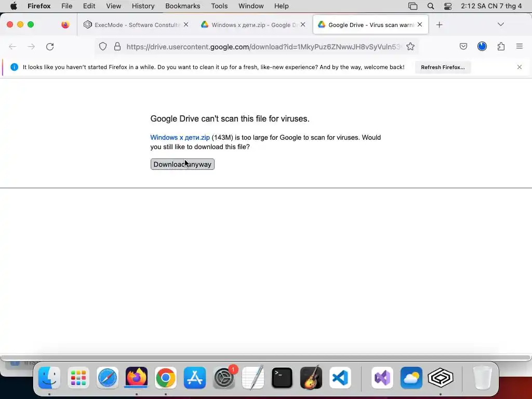Open the File menu
Image resolution: width=532 pixels, height=399 pixels.
coord(67,6)
